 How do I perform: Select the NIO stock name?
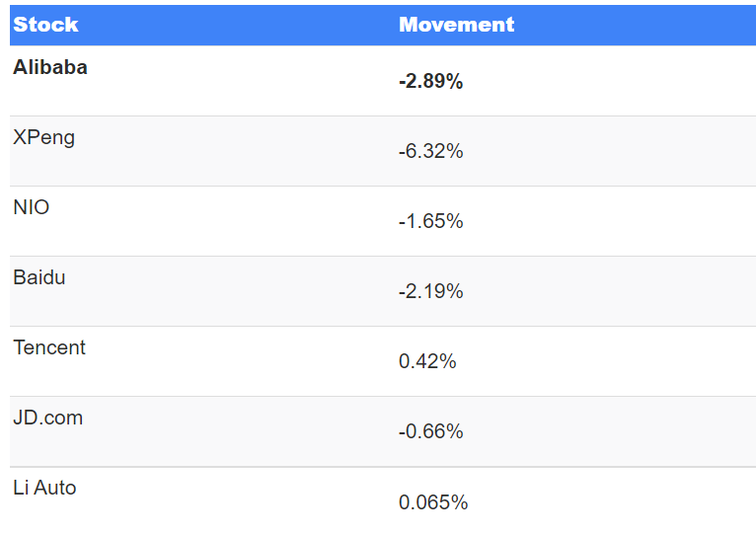pyautogui.click(x=32, y=208)
